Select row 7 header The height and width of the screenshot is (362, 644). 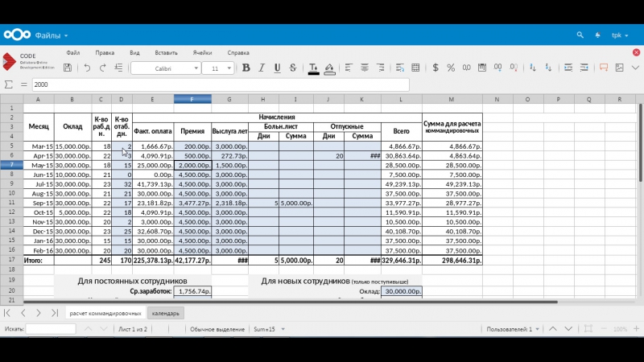11,165
